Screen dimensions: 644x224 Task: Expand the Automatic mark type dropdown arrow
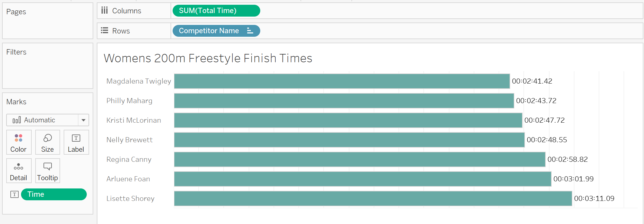(x=83, y=120)
